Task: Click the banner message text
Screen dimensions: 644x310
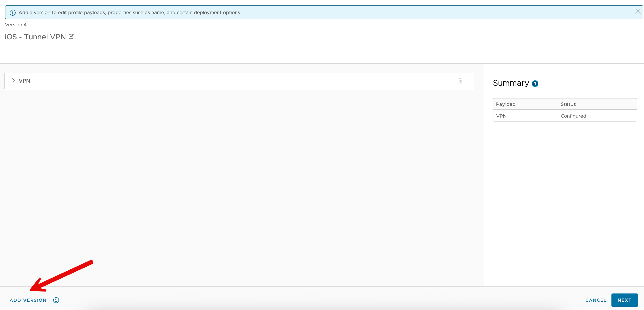Action: (130, 13)
